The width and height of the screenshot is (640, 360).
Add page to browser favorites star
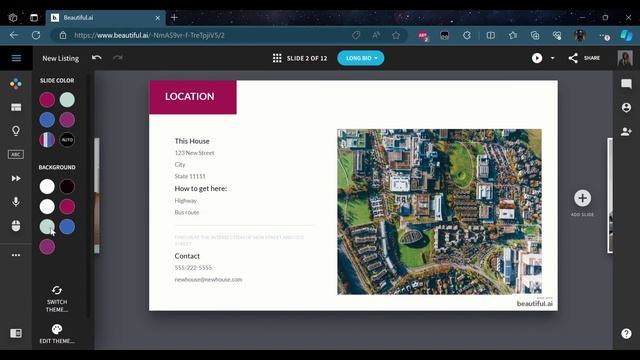click(x=396, y=36)
